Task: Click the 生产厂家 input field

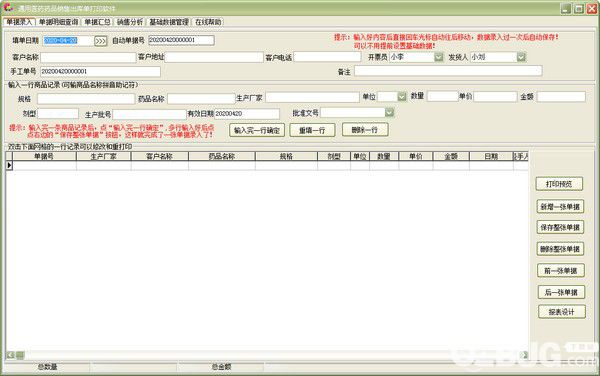Action: (312, 98)
